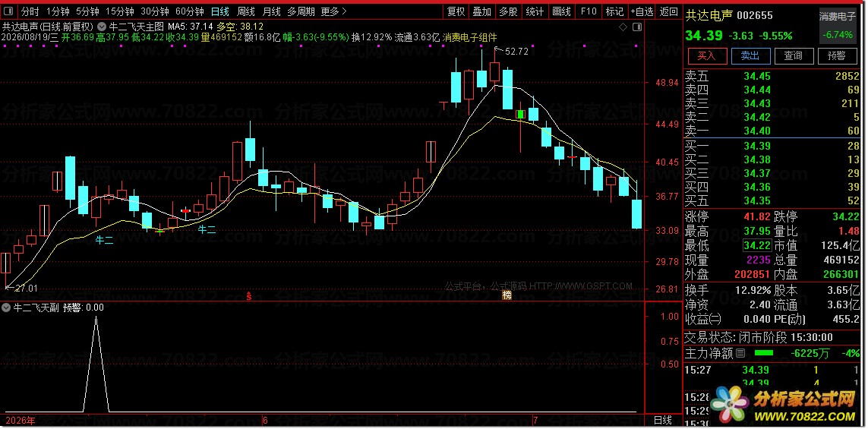
Task: Click the 内盘 value 266301
Action: [841, 274]
